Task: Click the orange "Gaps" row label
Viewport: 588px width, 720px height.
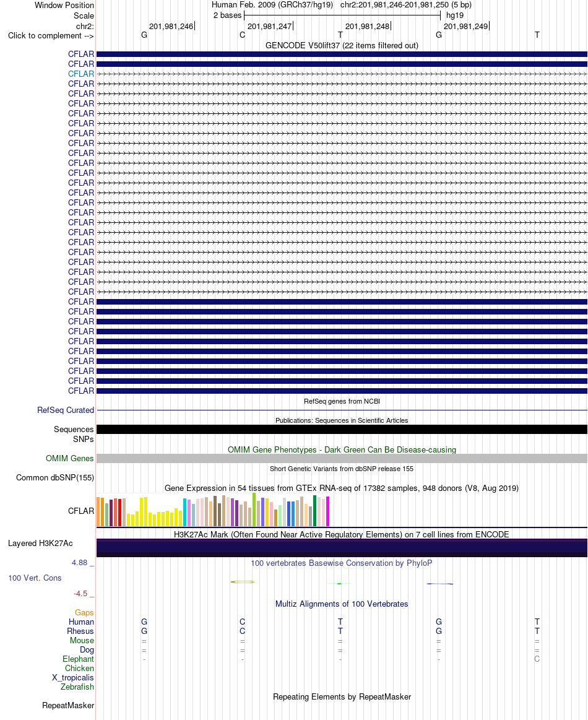Action: 84,612
